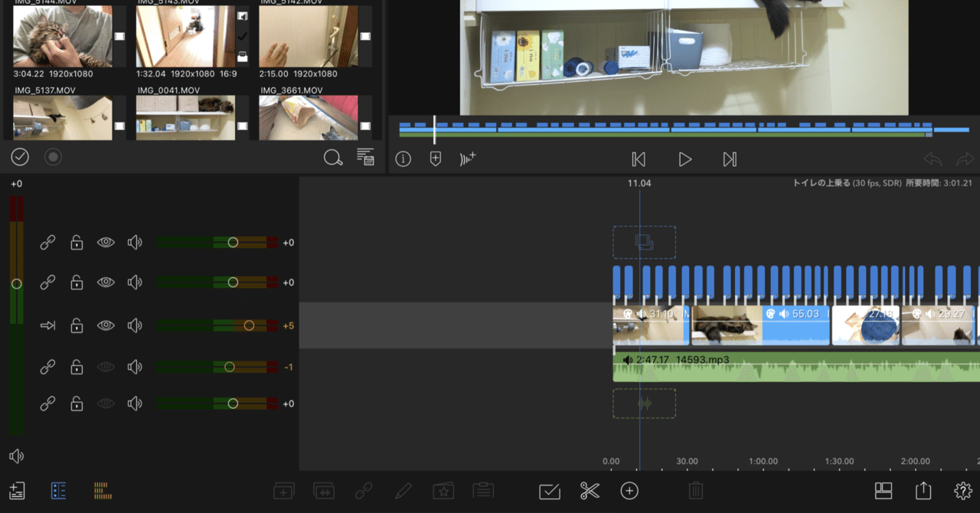Image resolution: width=980 pixels, height=513 pixels.
Task: Adjust the master volume slider knob
Action: click(17, 283)
